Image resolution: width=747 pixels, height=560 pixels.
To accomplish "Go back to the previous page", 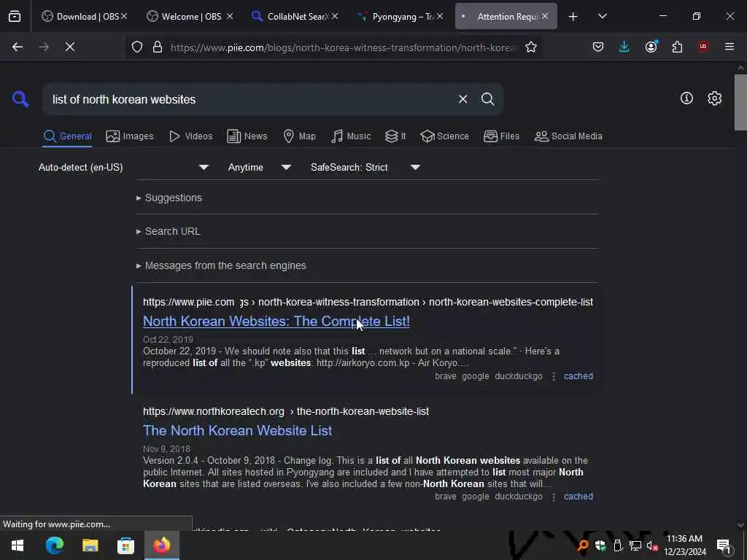I will click(x=18, y=47).
